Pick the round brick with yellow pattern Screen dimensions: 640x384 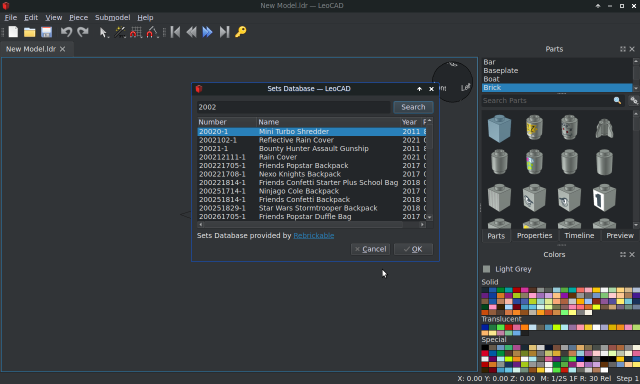point(534,127)
